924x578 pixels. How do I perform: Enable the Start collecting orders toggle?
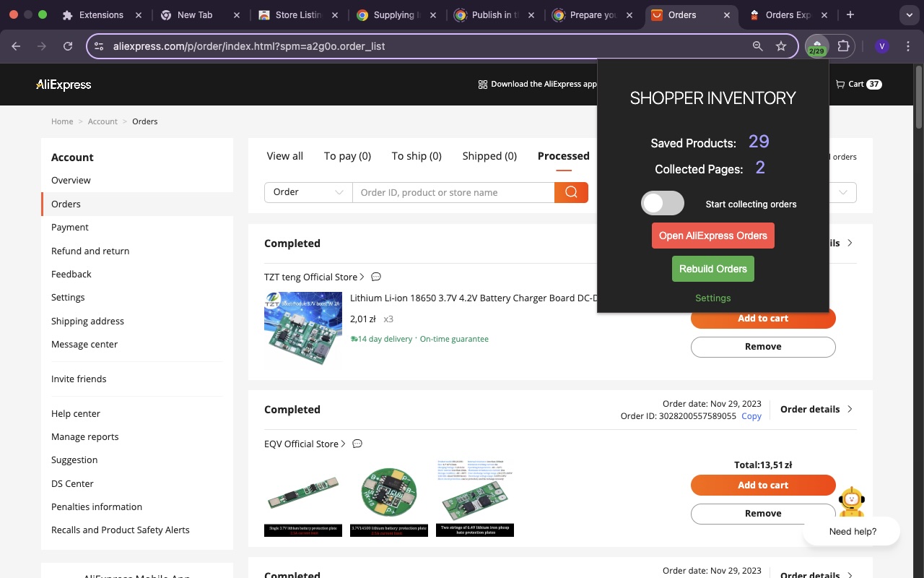click(x=662, y=203)
